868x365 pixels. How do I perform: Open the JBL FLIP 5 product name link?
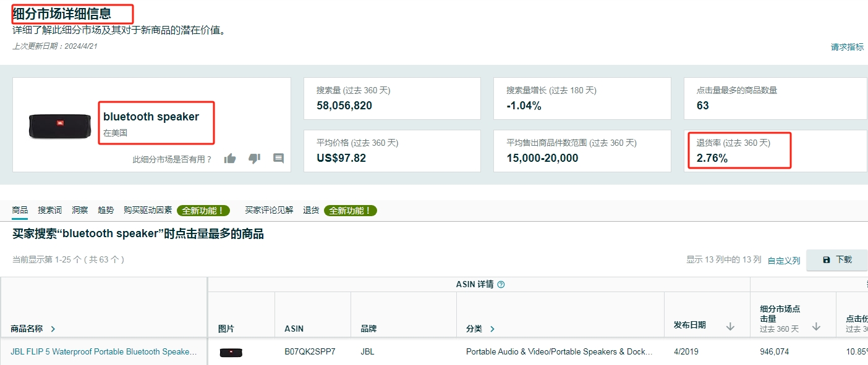(104, 352)
